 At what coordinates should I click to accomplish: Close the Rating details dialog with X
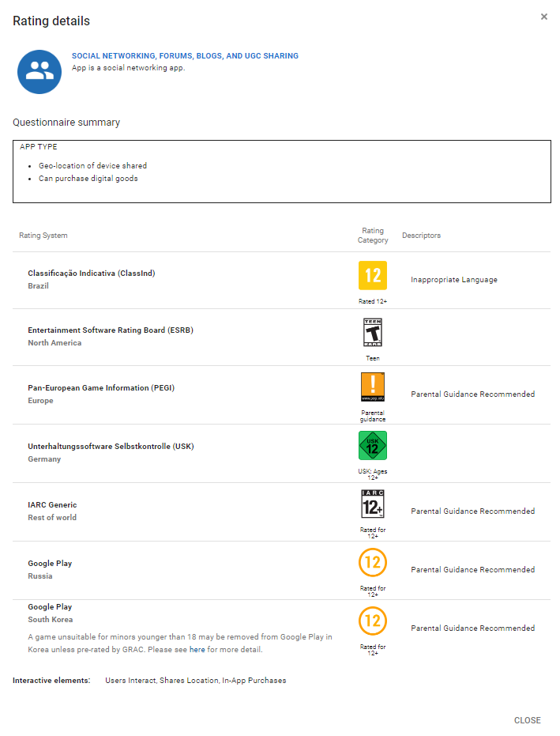[x=544, y=17]
